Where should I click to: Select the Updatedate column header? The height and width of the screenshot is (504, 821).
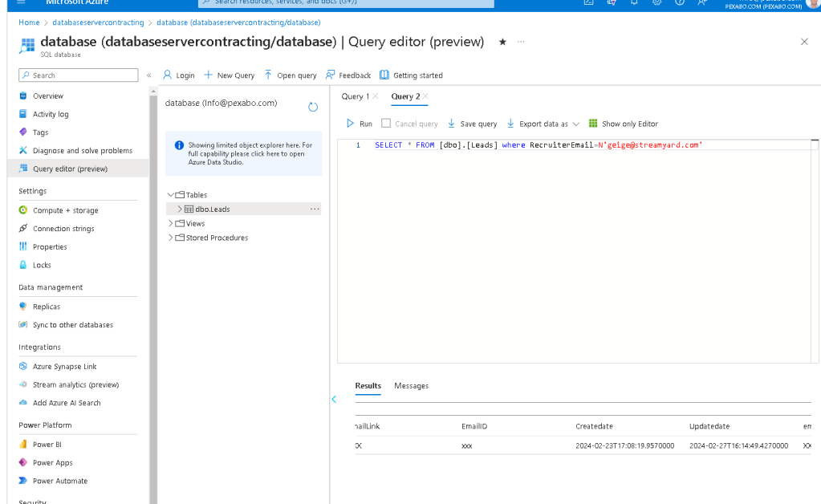[709, 426]
